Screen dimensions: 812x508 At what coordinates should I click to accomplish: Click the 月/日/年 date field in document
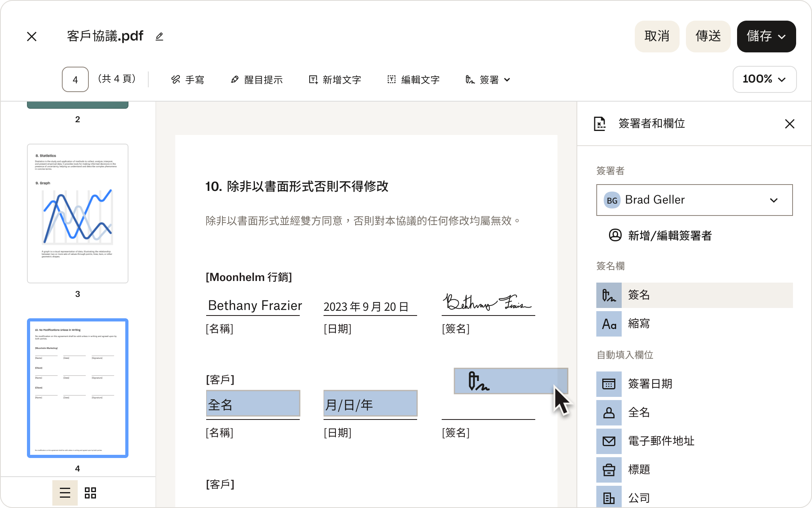click(370, 404)
